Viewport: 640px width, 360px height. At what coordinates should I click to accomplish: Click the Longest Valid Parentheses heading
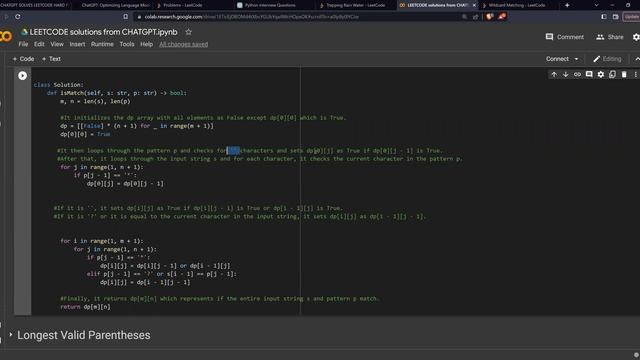pyautogui.click(x=84, y=335)
